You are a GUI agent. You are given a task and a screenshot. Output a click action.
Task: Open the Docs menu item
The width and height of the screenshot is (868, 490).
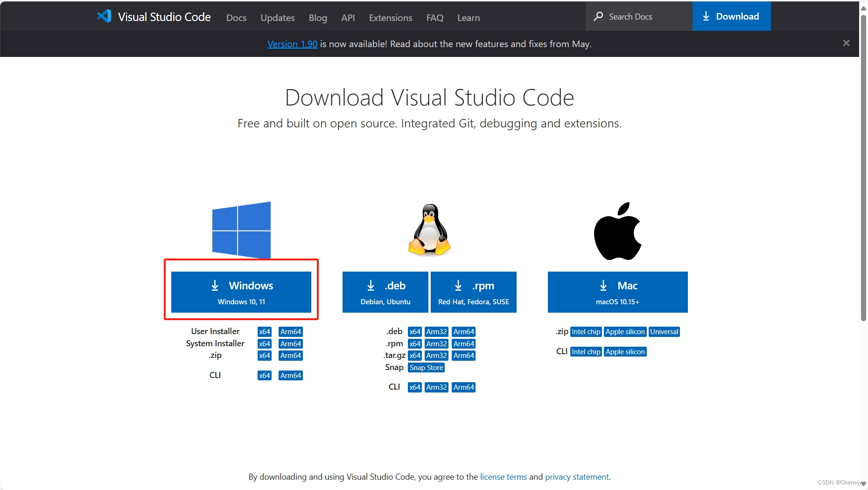pyautogui.click(x=236, y=18)
